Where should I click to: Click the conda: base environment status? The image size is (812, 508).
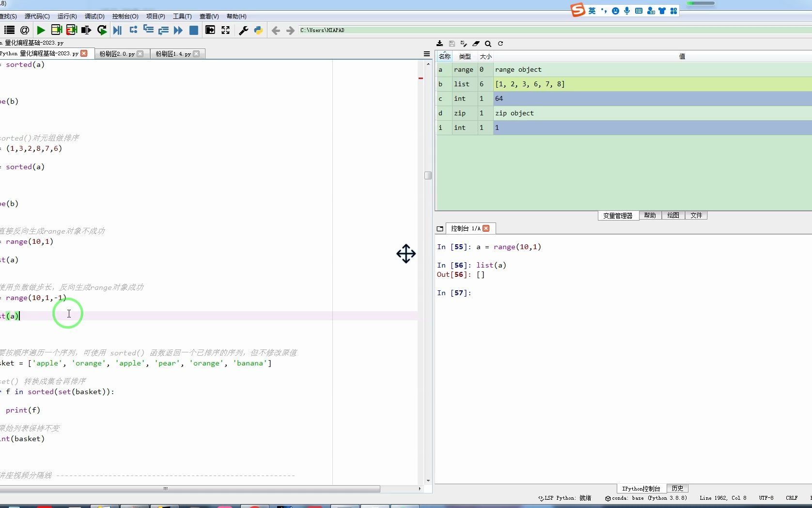(x=646, y=498)
